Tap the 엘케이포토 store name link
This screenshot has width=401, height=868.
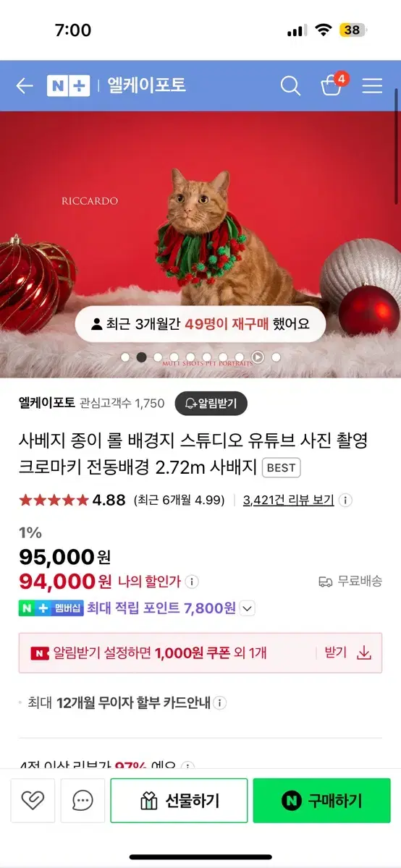(47, 403)
